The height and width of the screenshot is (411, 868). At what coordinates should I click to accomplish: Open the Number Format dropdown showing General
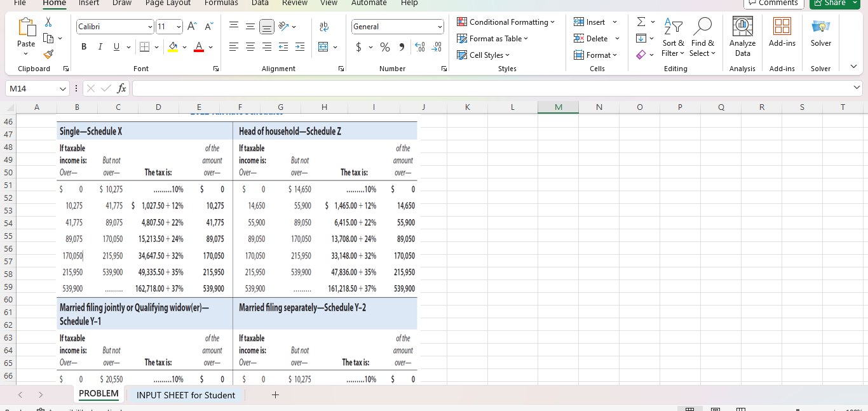(397, 27)
